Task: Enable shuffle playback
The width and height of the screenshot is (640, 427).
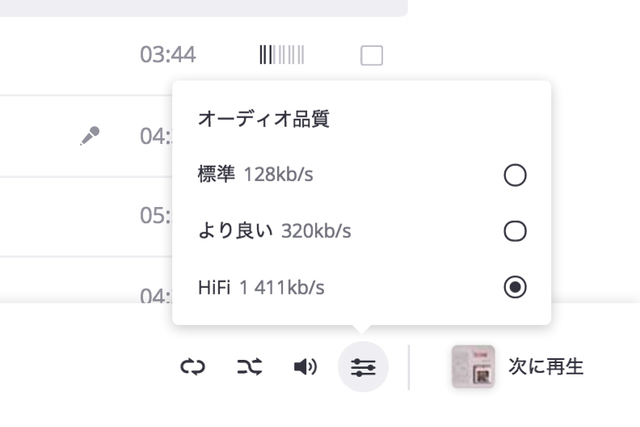Action: [x=249, y=367]
